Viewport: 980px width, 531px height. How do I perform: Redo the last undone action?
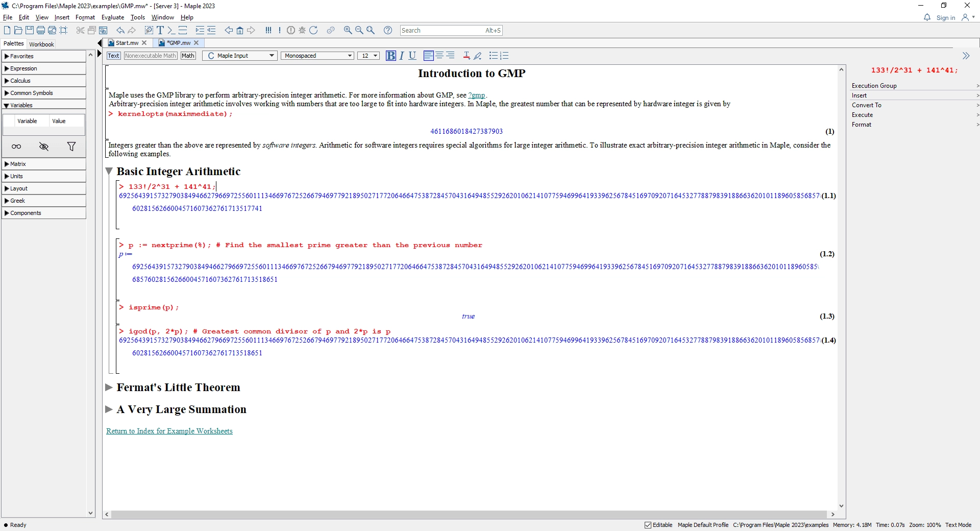pos(132,30)
